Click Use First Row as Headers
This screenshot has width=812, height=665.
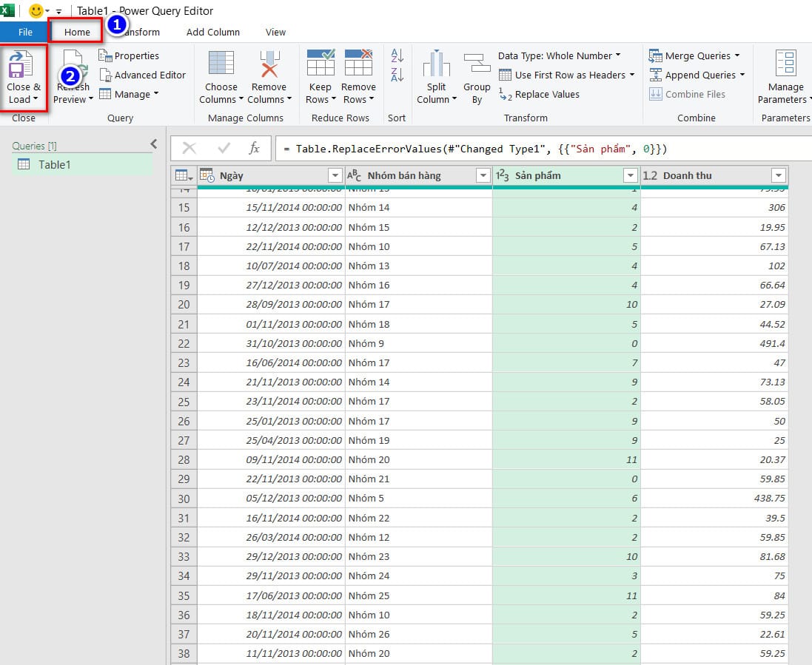coord(568,75)
